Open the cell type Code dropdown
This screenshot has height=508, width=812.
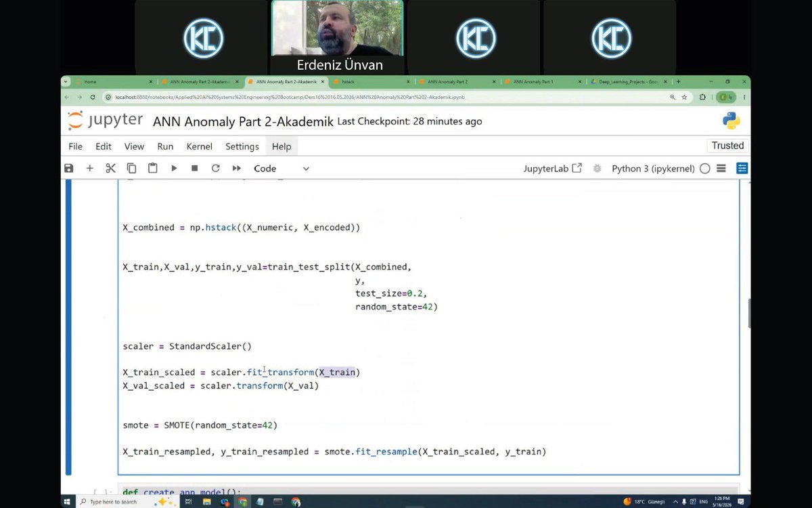click(281, 169)
